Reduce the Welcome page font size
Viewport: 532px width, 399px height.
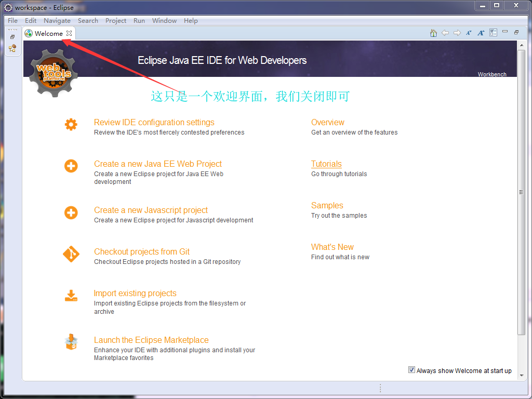point(469,33)
